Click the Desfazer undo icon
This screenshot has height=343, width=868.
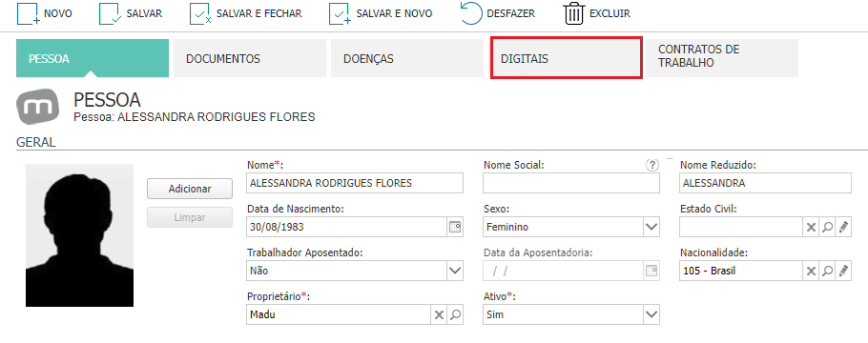click(471, 14)
